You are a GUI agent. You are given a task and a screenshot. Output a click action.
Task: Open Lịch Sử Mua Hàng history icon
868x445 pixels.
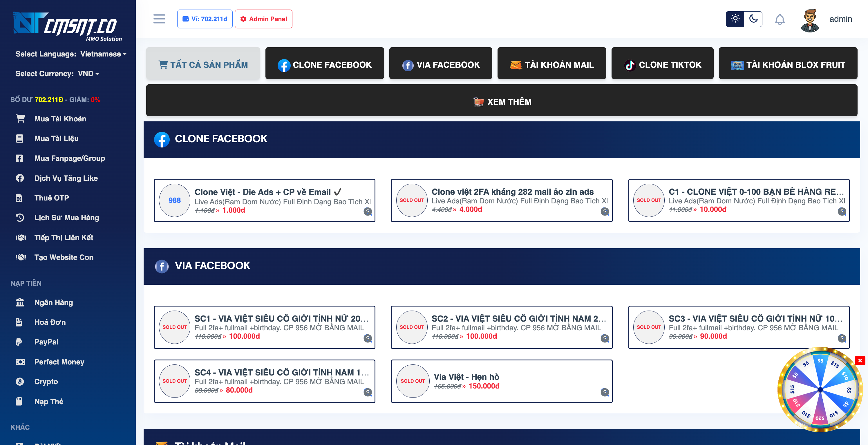(x=19, y=218)
